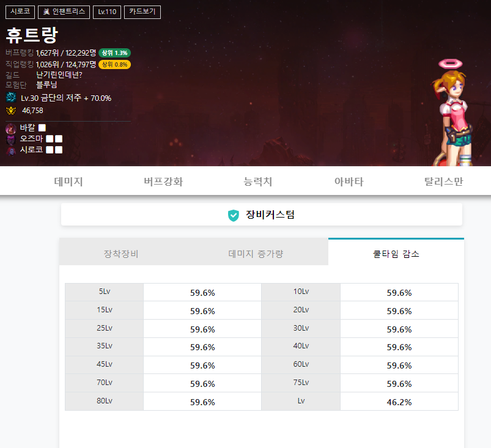Click the 59.6% value for 5Lv
The height and width of the screenshot is (448, 491).
click(202, 293)
